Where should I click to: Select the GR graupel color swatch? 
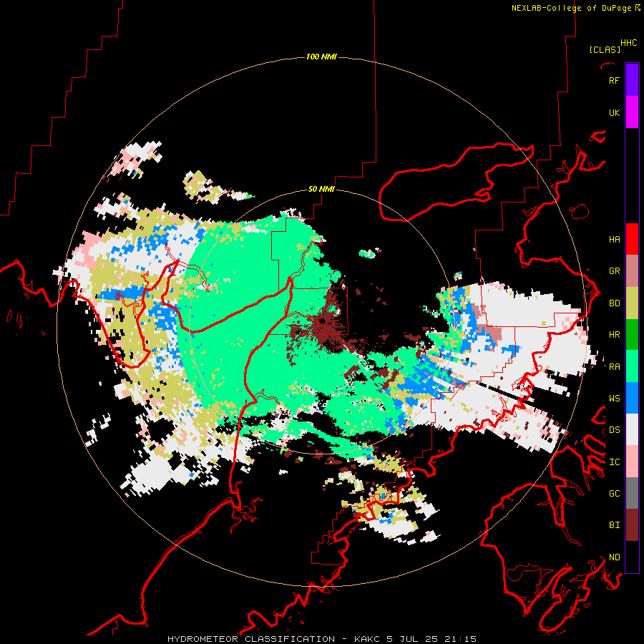click(632, 271)
